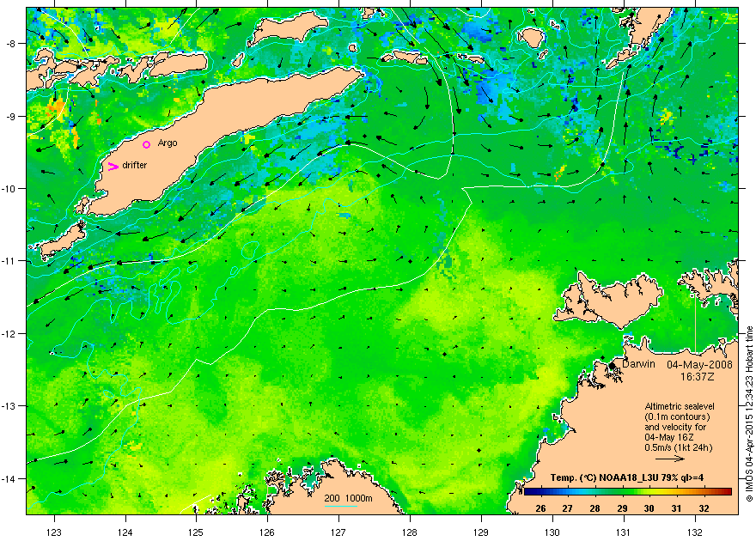Click longitude axis label '132'

(695, 532)
